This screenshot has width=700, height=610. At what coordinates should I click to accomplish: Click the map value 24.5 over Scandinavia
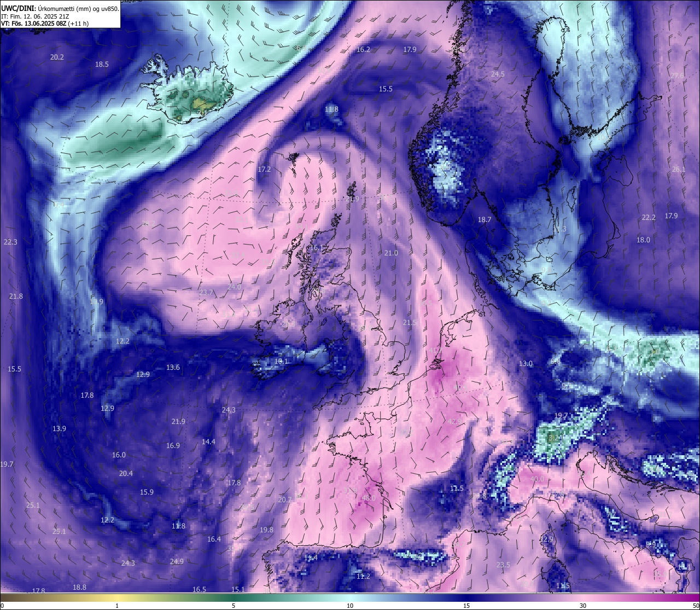pyautogui.click(x=498, y=74)
